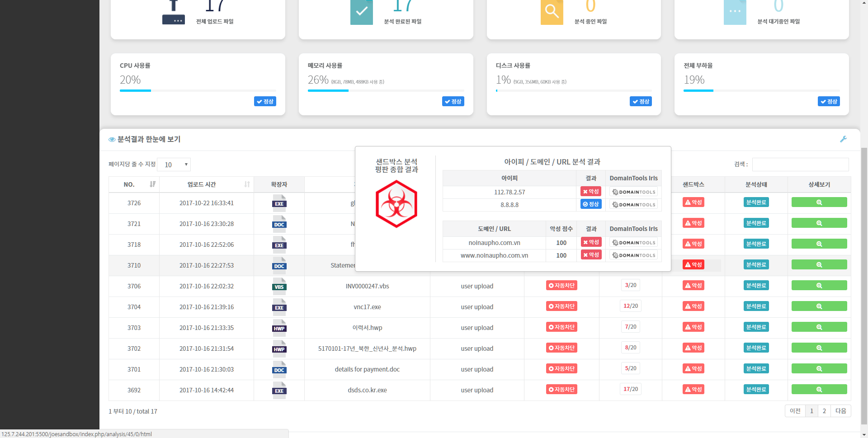Click the 메모리 사용률 progress bar
This screenshot has height=438, width=868.
pos(386,91)
